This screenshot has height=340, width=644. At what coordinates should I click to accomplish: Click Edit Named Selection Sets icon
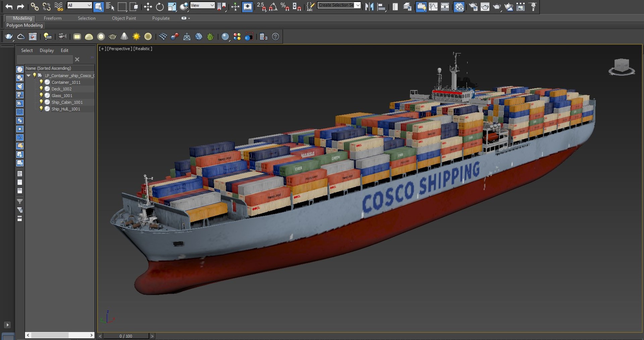pos(311,6)
